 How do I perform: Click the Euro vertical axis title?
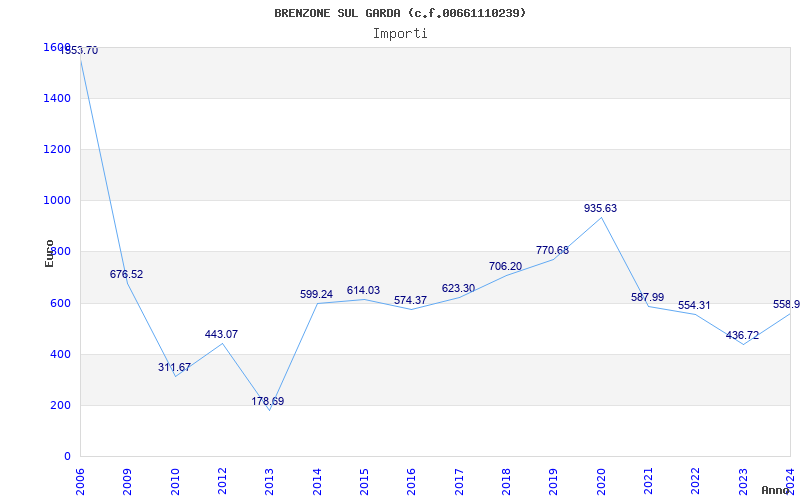(x=49, y=254)
